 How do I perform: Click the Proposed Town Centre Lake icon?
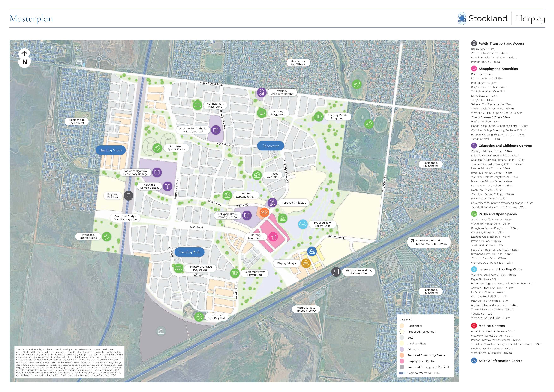coord(303,224)
